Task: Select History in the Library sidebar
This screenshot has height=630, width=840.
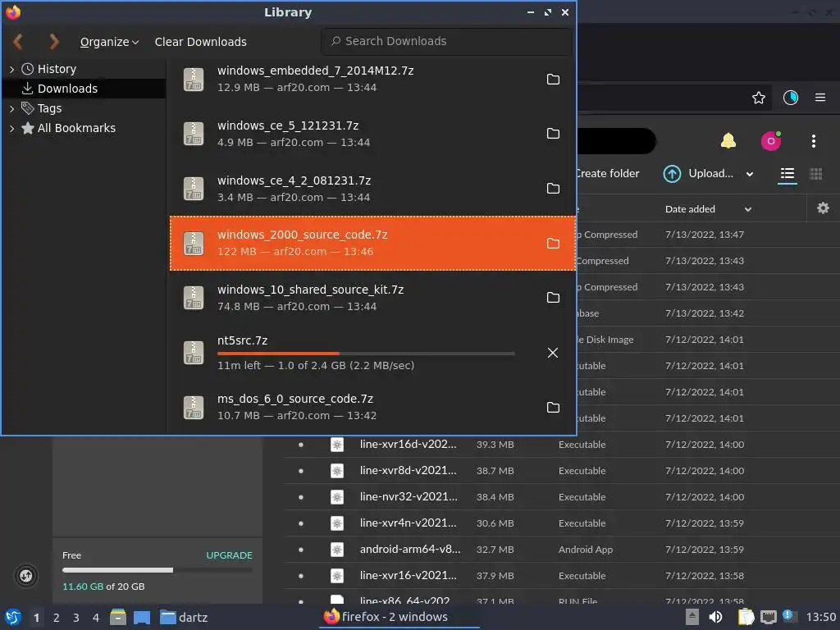Action: 57,69
